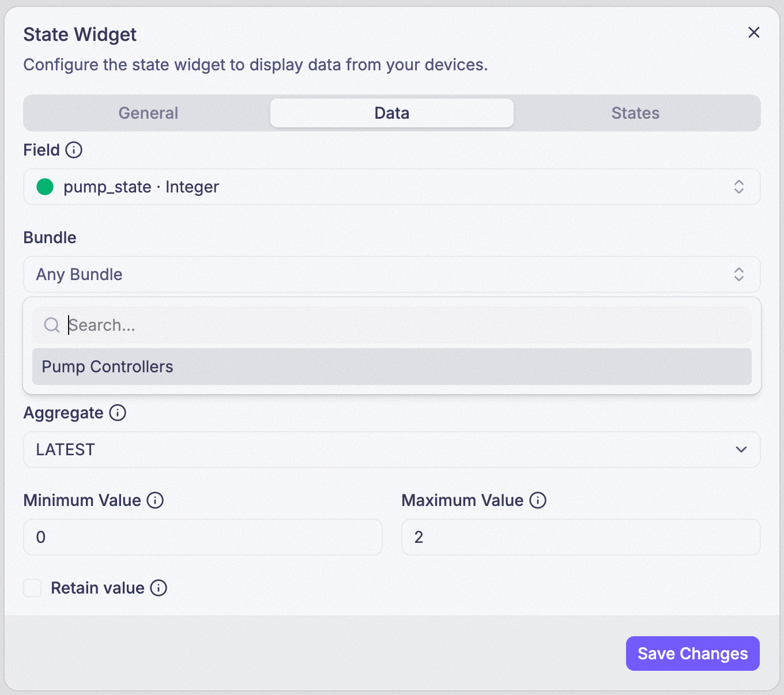Click the info icon next to Field
This screenshot has width=784, height=695.
tap(74, 150)
